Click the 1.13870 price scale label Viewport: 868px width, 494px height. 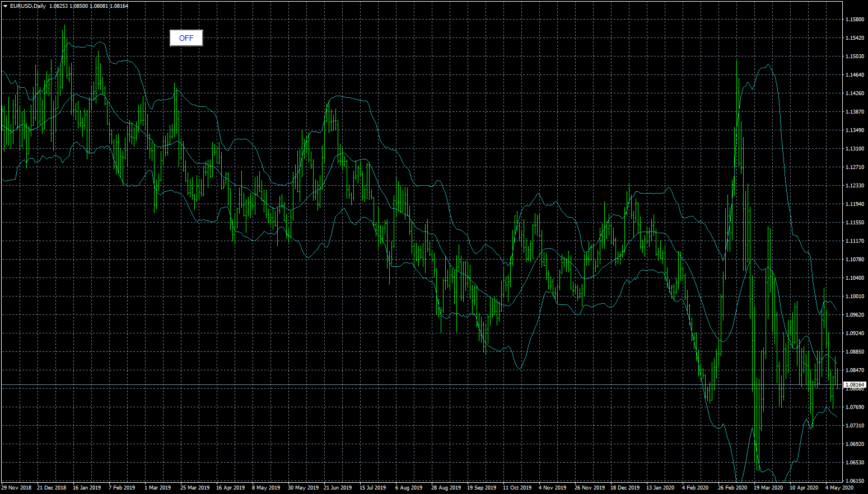click(855, 112)
